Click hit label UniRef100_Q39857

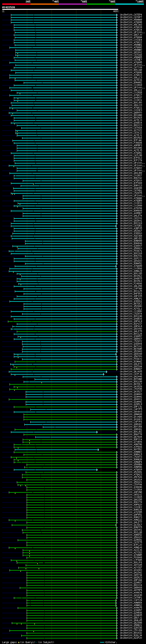click(x=131, y=610)
